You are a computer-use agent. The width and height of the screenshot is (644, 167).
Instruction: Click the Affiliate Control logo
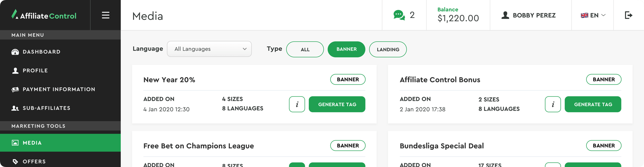[x=44, y=15]
